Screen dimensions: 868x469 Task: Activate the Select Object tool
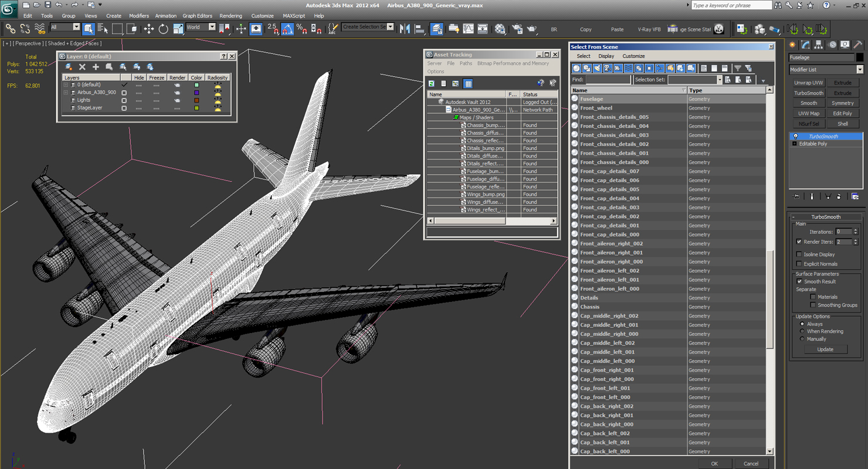tap(89, 28)
